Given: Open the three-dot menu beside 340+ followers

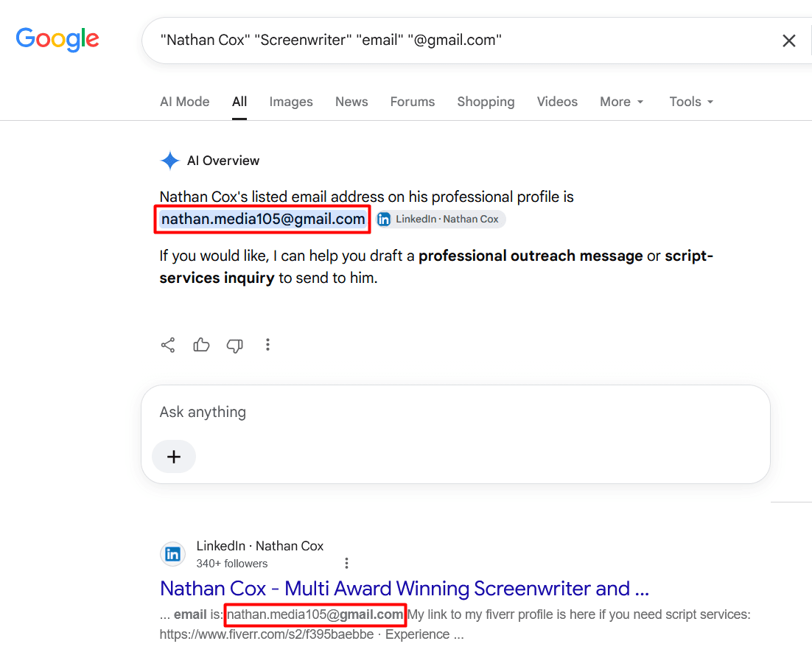Looking at the screenshot, I should point(346,563).
